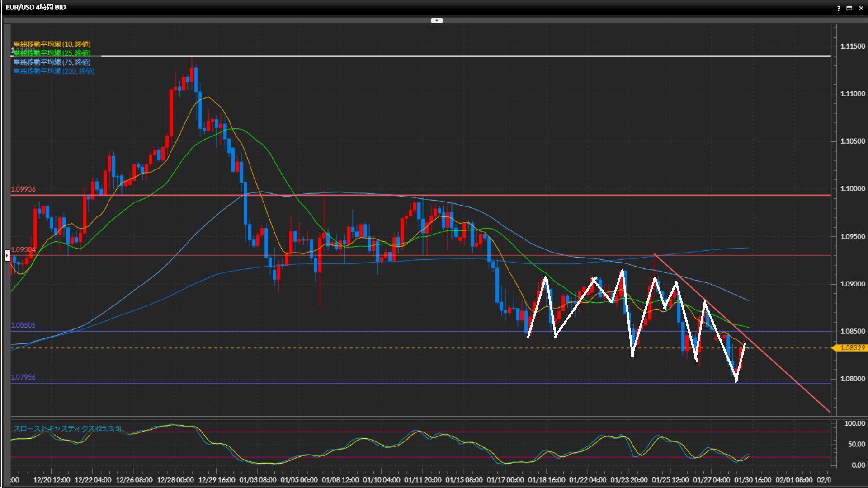Click the current price tag 1.08329
The width and height of the screenshot is (868, 488).
[852, 347]
